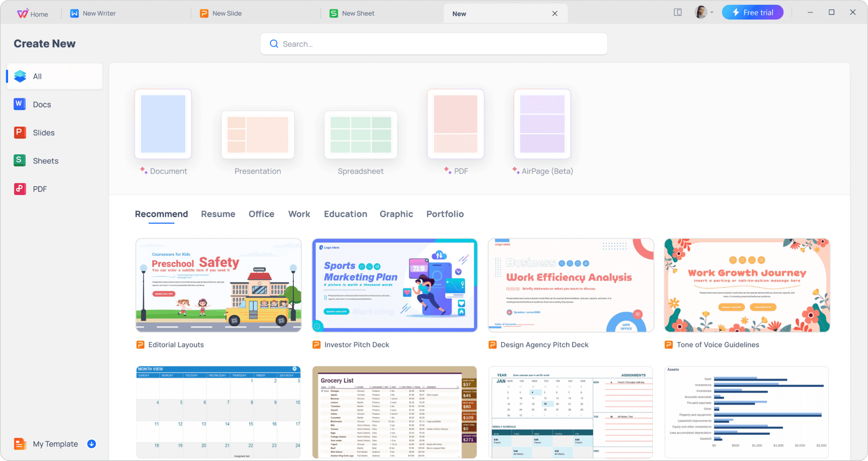Viewport: 868px width, 461px height.
Task: Switch to the New Sheet tab
Action: pyautogui.click(x=358, y=14)
